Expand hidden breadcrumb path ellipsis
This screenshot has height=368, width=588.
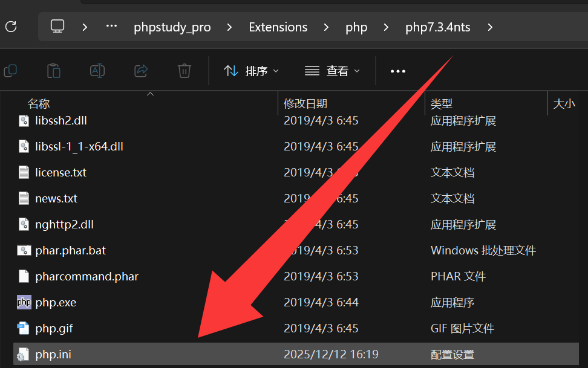(111, 27)
